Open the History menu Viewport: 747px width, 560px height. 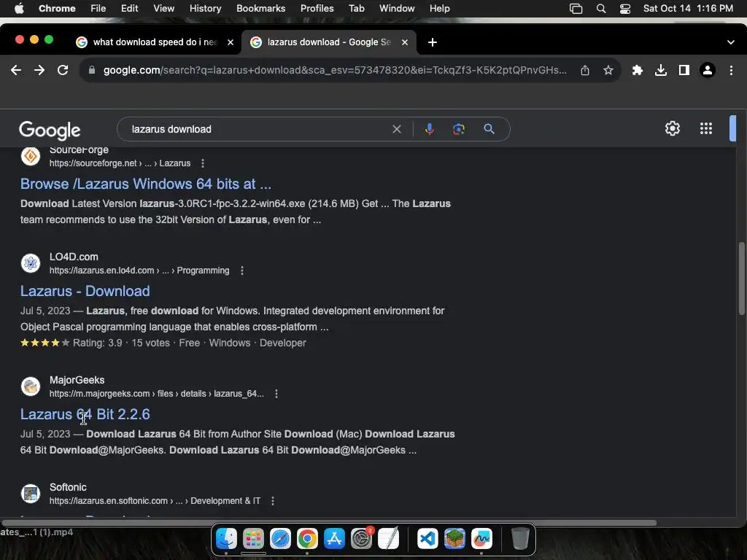point(205,8)
